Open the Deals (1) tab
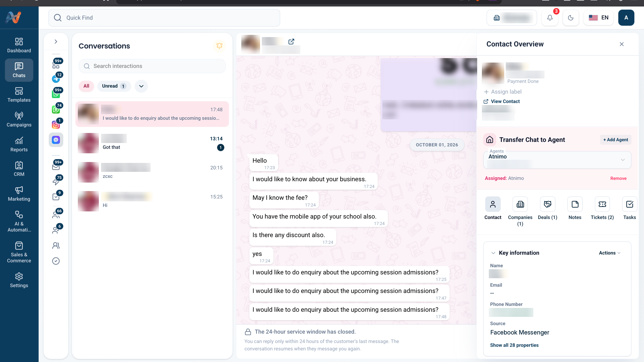 547,208
